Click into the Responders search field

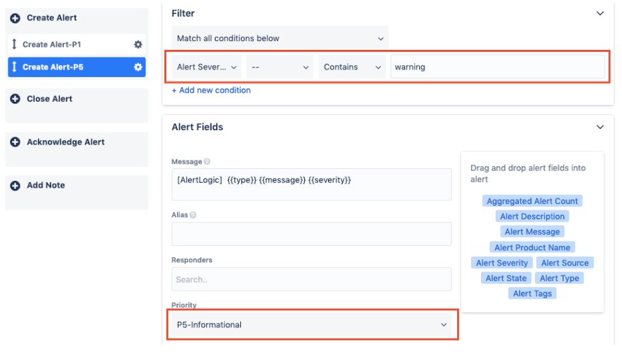(312, 279)
